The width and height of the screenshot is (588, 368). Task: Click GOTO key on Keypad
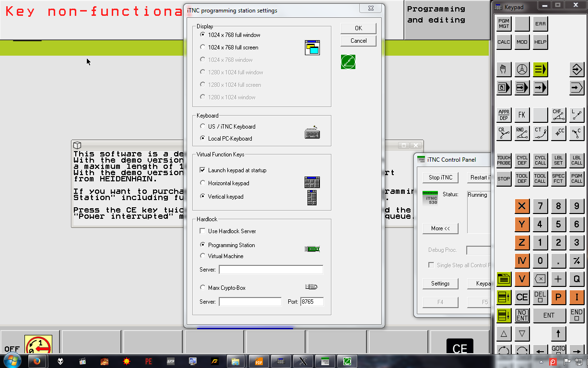click(558, 350)
